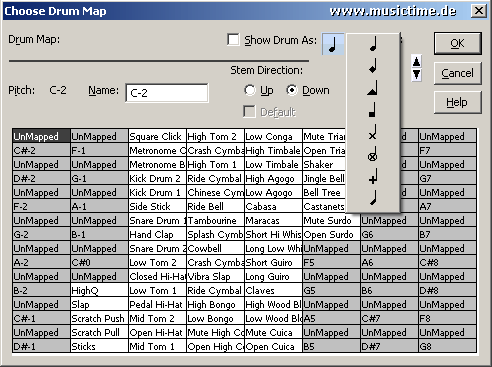This screenshot has width=492, height=367.
Task: Select the Low Conga cell
Action: (x=273, y=136)
